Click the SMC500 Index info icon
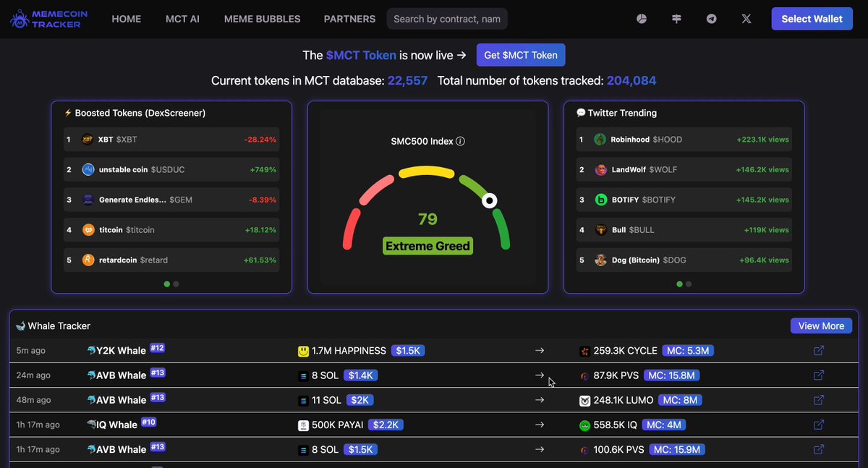This screenshot has height=468, width=868. [461, 141]
